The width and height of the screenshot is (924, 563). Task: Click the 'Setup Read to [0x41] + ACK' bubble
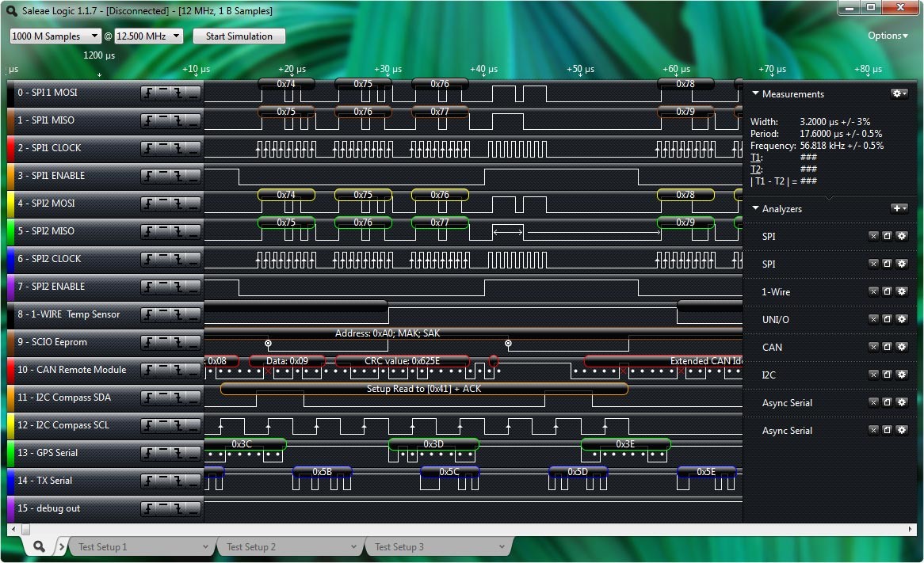(x=424, y=389)
